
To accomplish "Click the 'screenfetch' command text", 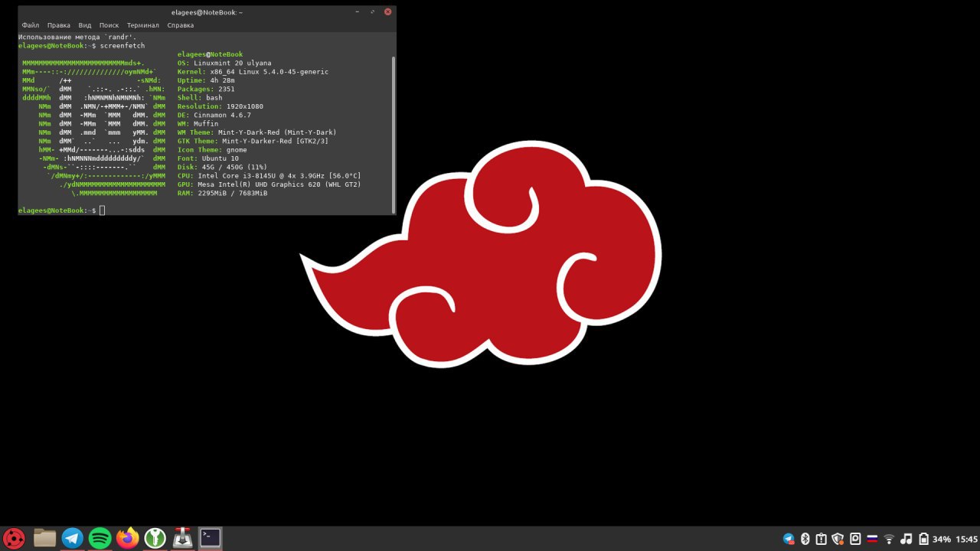I will [x=122, y=46].
